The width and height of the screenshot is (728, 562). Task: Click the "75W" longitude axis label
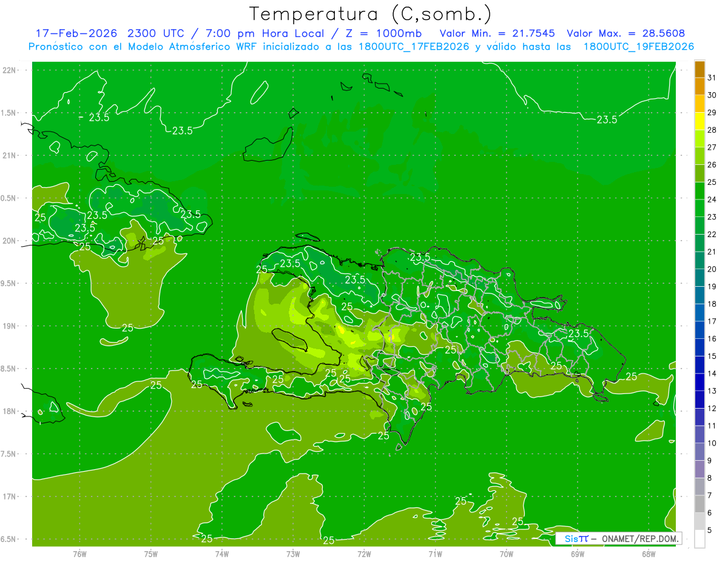point(151,554)
